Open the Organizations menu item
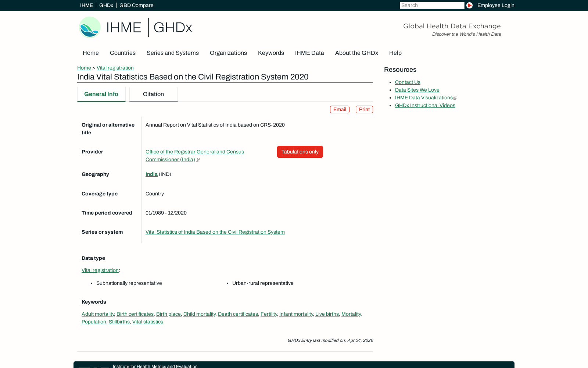Image resolution: width=588 pixels, height=368 pixels. (228, 53)
